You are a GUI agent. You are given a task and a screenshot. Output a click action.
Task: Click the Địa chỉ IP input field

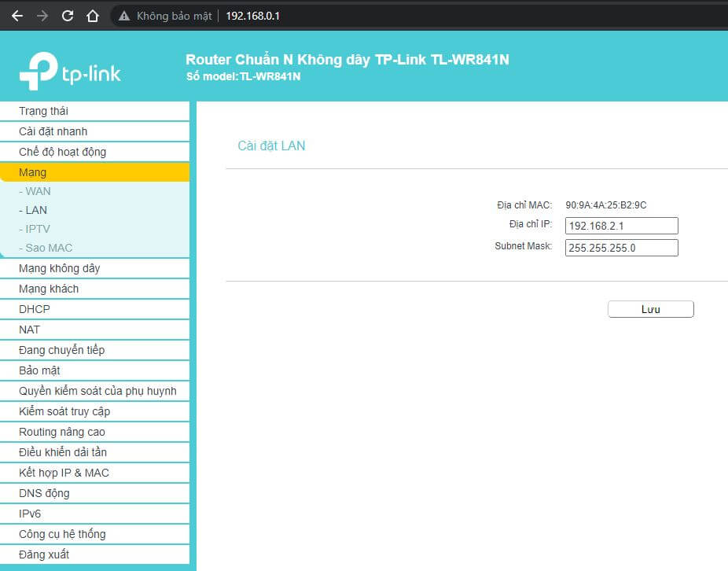[x=621, y=226]
